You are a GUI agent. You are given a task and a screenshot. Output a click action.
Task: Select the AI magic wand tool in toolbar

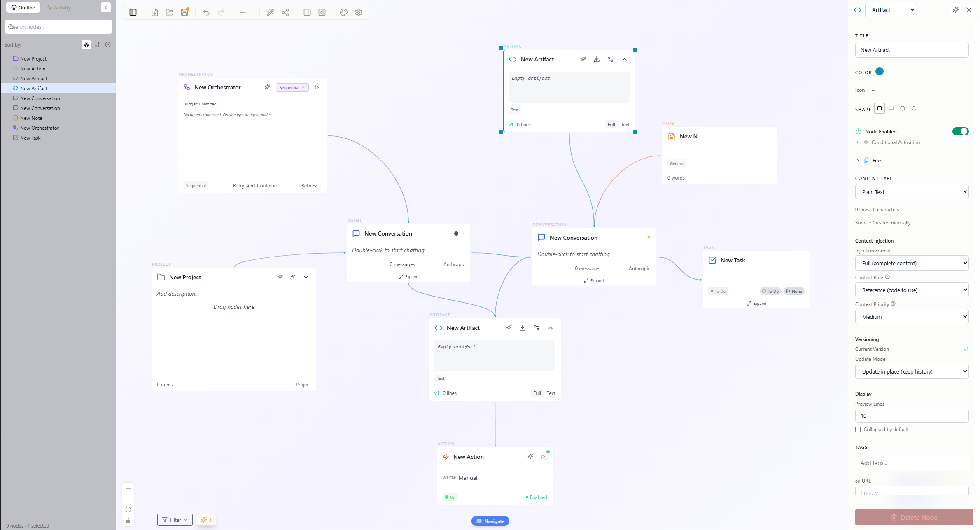tap(270, 12)
